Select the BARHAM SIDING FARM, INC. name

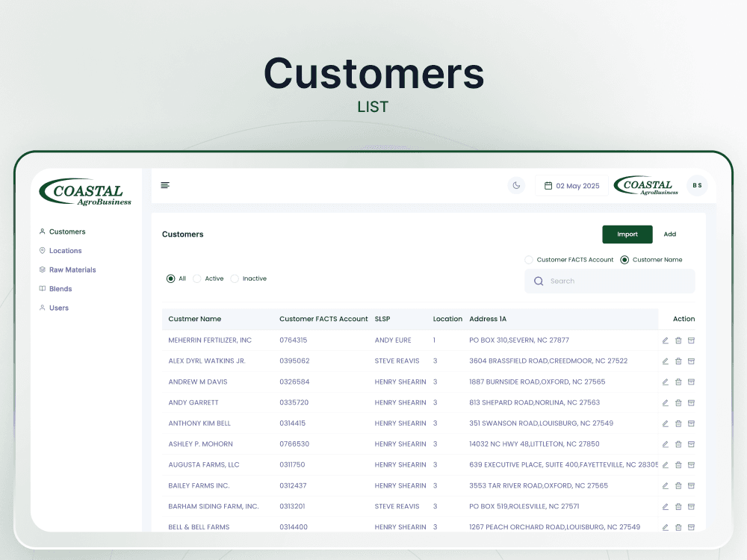pos(214,506)
